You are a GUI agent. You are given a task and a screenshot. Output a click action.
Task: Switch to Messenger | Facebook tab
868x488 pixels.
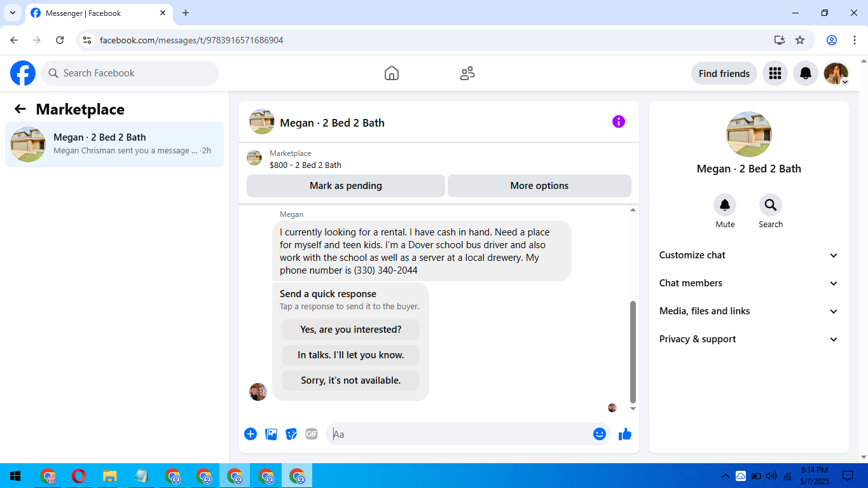[99, 13]
